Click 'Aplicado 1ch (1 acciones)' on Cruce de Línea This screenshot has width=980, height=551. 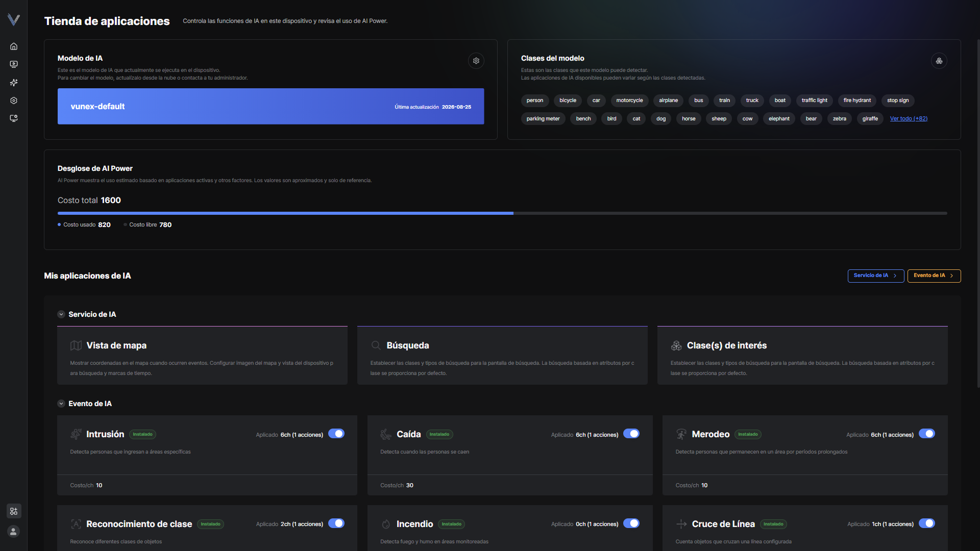pos(880,524)
